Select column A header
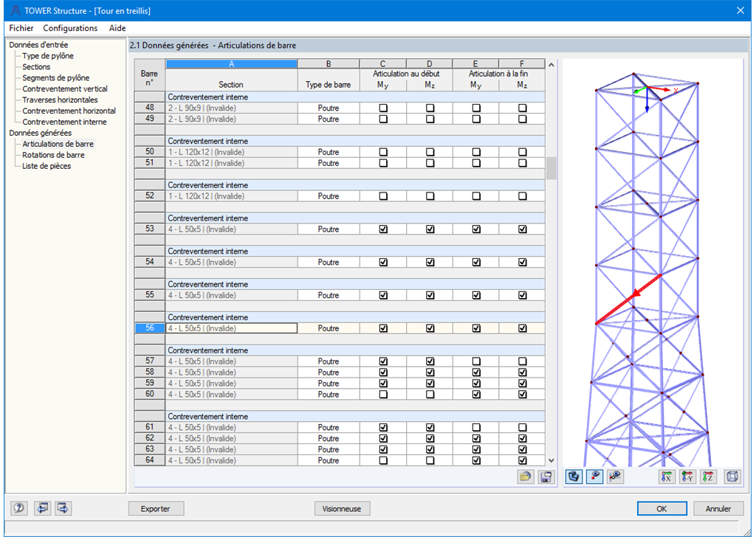The width and height of the screenshot is (756, 537). click(231, 63)
